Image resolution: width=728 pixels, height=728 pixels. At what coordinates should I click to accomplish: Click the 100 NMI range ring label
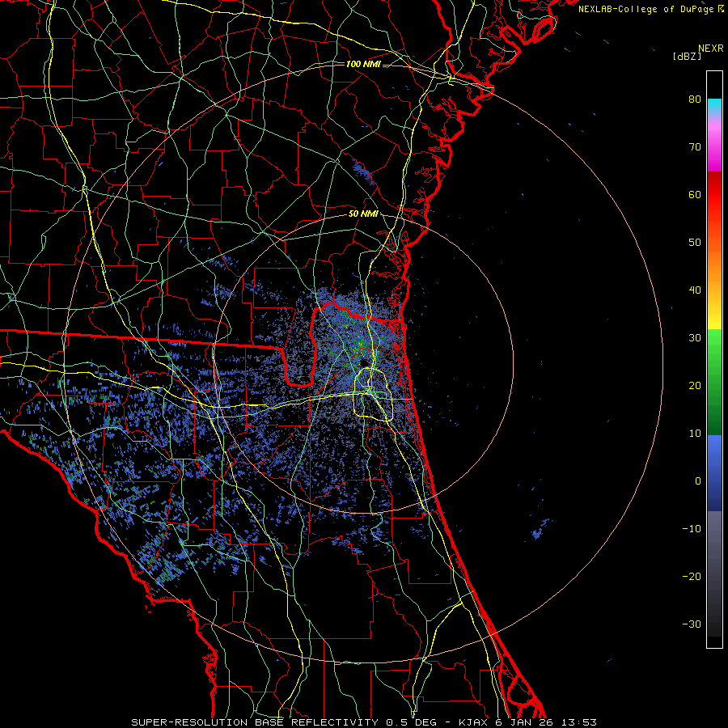coord(363,64)
